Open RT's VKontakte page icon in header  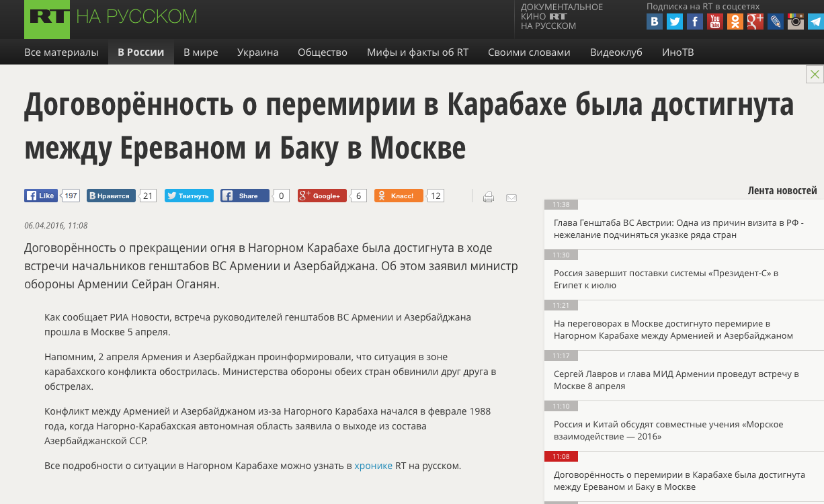[x=654, y=22]
